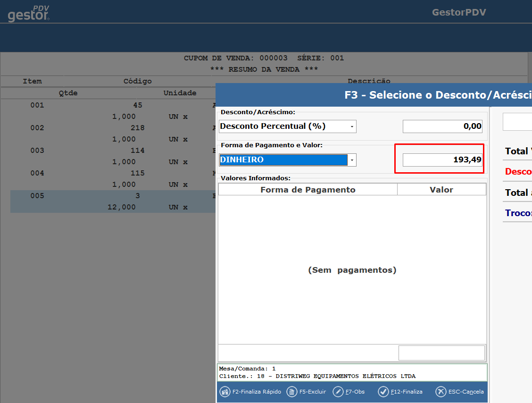532x403 pixels.
Task: Click the discount value field showing 0,00
Action: tap(442, 126)
